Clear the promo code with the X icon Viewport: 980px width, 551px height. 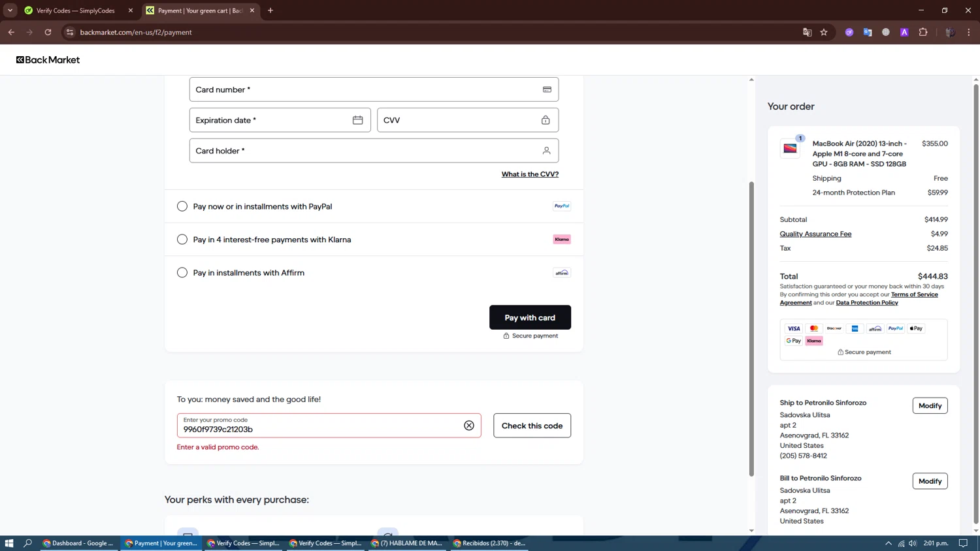point(469,426)
